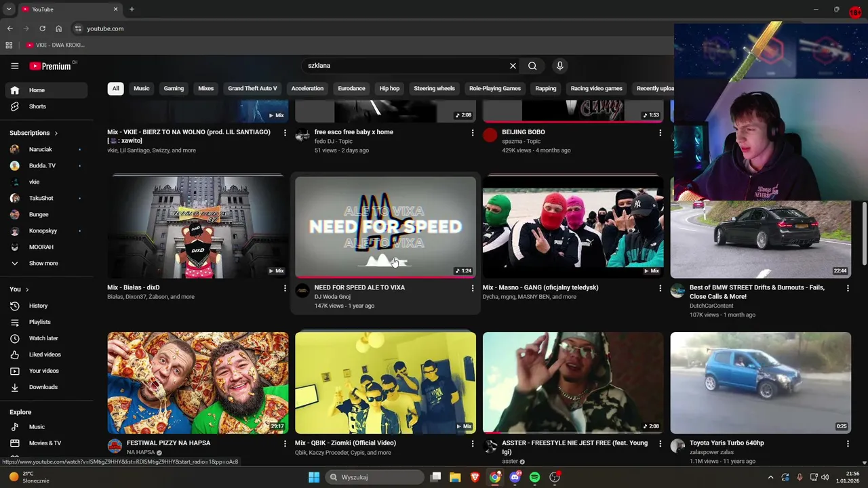Play Best of BMW STREET Drifts thumbnail
This screenshot has width=868, height=488.
coord(760,239)
